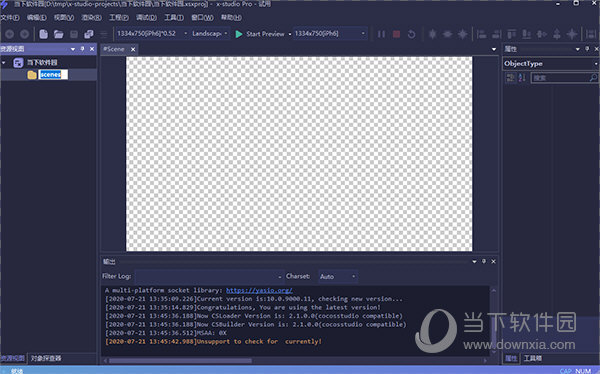Click the align horizontal center icon
This screenshot has width=600, height=374.
(447, 34)
